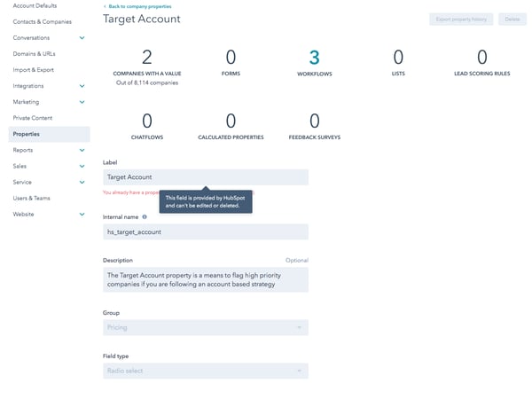
Task: Open Import & Export settings
Action: pos(34,70)
